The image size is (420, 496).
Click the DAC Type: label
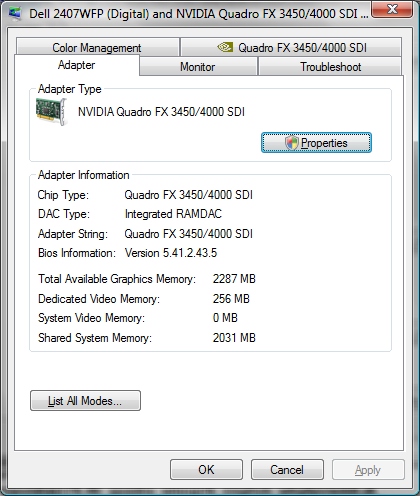[64, 214]
